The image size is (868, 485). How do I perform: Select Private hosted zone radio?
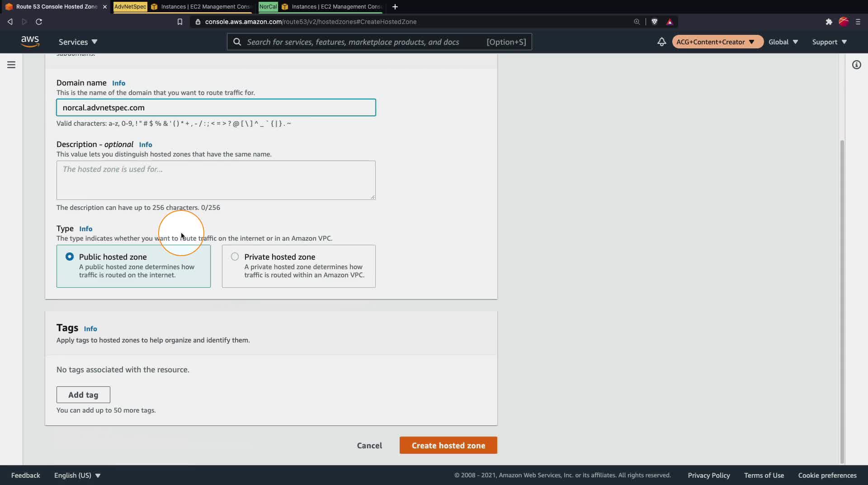[235, 257]
